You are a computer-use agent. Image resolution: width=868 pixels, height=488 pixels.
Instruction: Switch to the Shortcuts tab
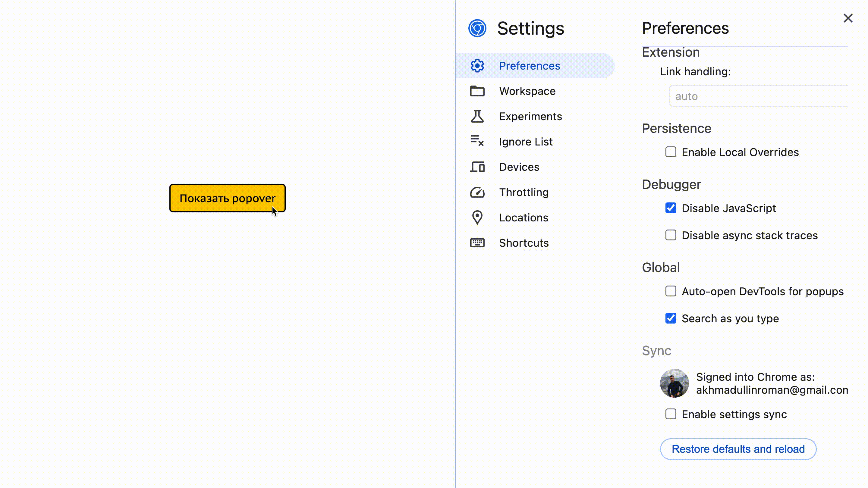point(524,243)
